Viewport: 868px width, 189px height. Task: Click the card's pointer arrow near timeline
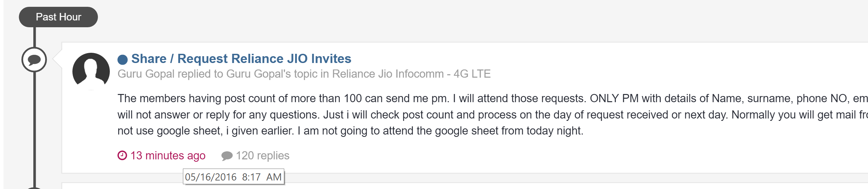click(58, 59)
